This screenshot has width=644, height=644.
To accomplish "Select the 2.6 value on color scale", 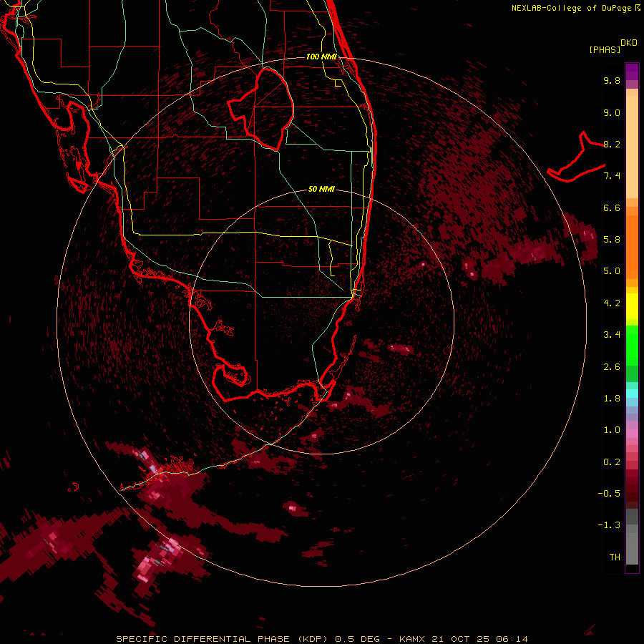I will pyautogui.click(x=612, y=366).
